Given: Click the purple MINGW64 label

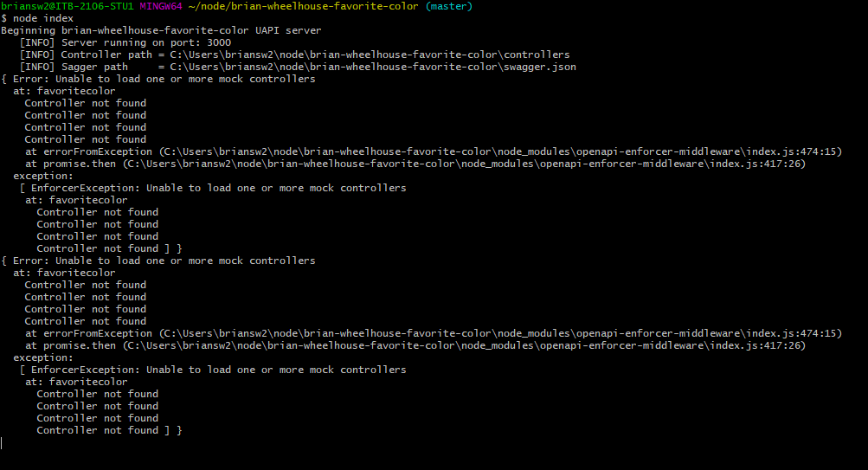Looking at the screenshot, I should (x=161, y=6).
